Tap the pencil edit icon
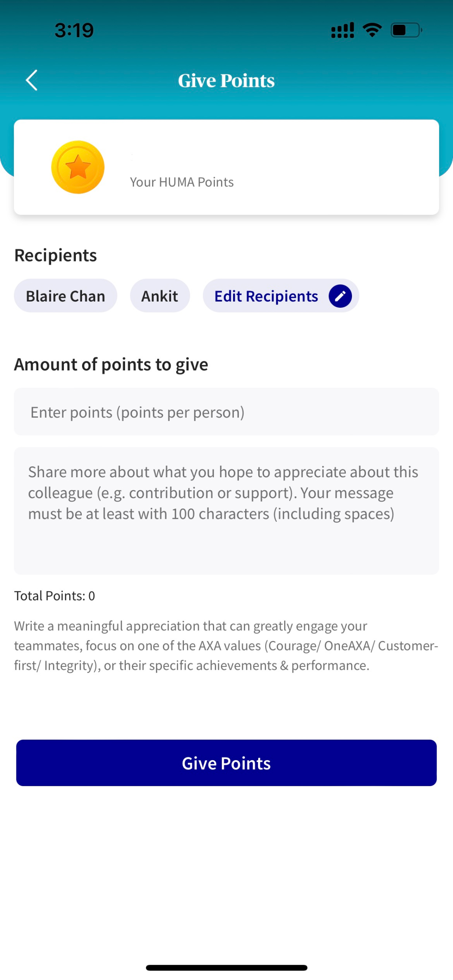This screenshot has width=453, height=980. click(x=340, y=296)
